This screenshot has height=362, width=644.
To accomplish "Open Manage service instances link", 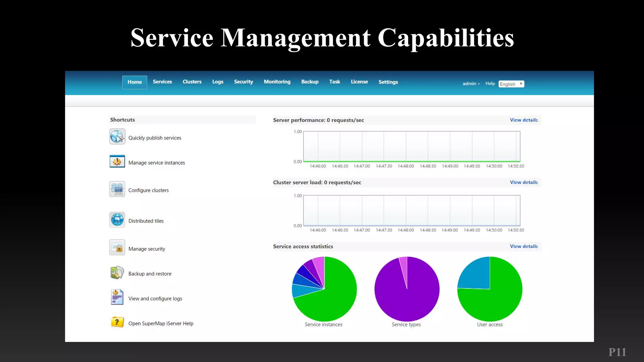I will click(157, 163).
